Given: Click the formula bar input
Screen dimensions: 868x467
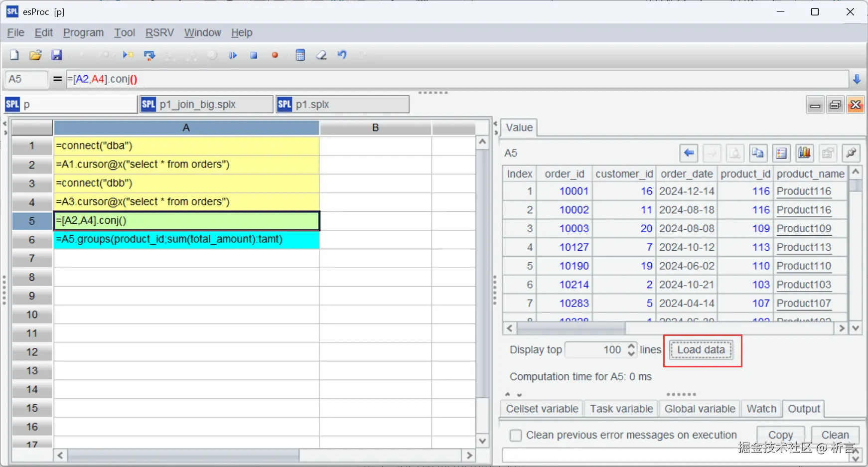Looking at the screenshot, I should point(457,79).
